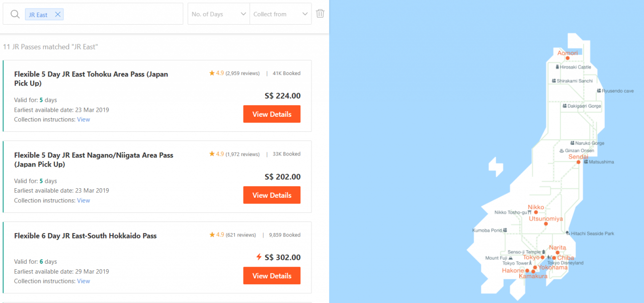The width and height of the screenshot is (644, 303).
Task: Select the Sendai marker on the map
Action: click(579, 162)
